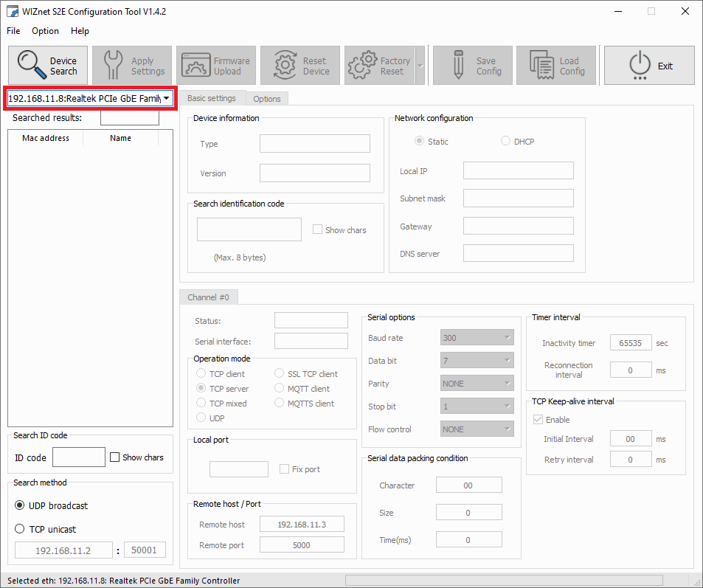
Task: Enable Show chars under Search ID code
Action: coord(114,457)
